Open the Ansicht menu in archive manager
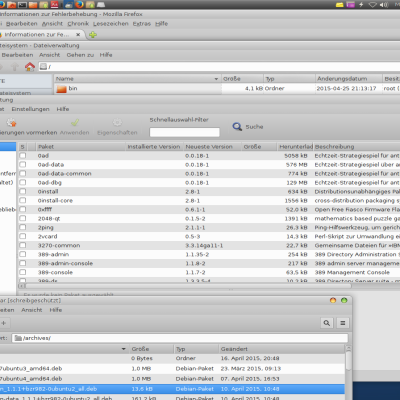The image size is (400, 400). (32, 310)
